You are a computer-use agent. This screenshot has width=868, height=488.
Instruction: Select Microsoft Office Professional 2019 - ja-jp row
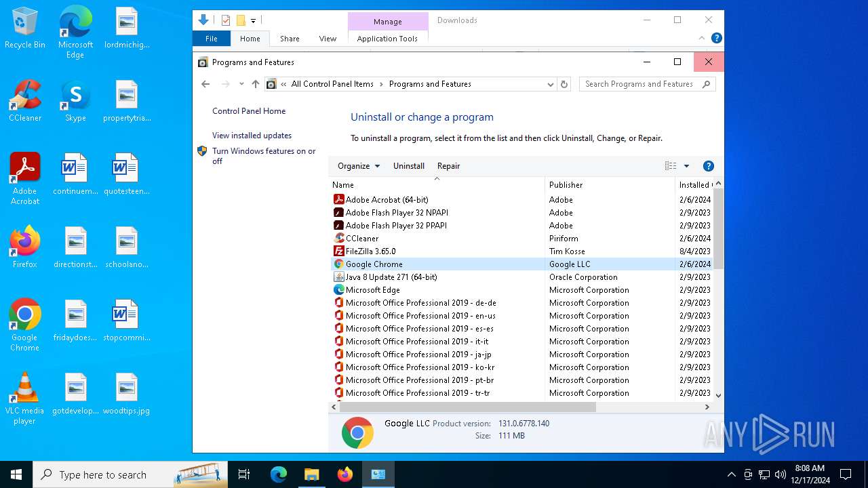click(x=521, y=354)
